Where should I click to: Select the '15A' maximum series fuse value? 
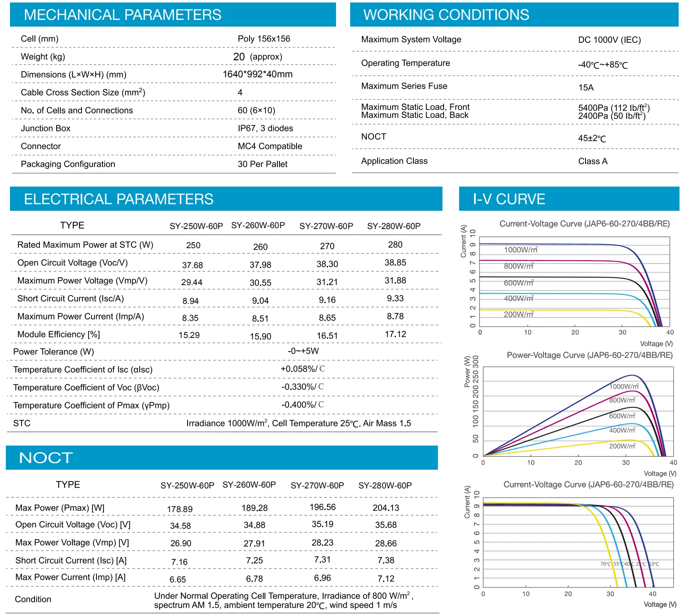pos(586,88)
